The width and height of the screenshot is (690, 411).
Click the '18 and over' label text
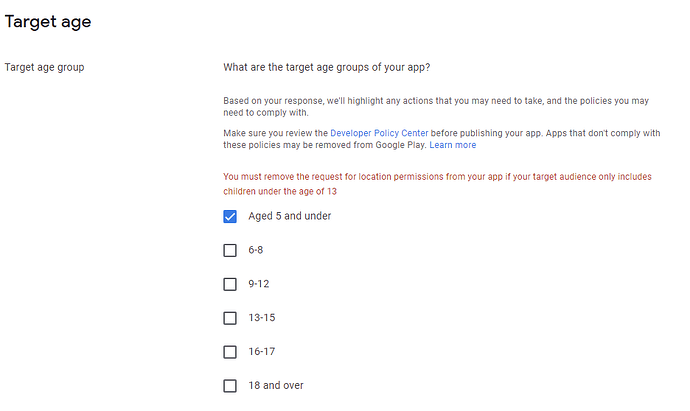point(275,385)
